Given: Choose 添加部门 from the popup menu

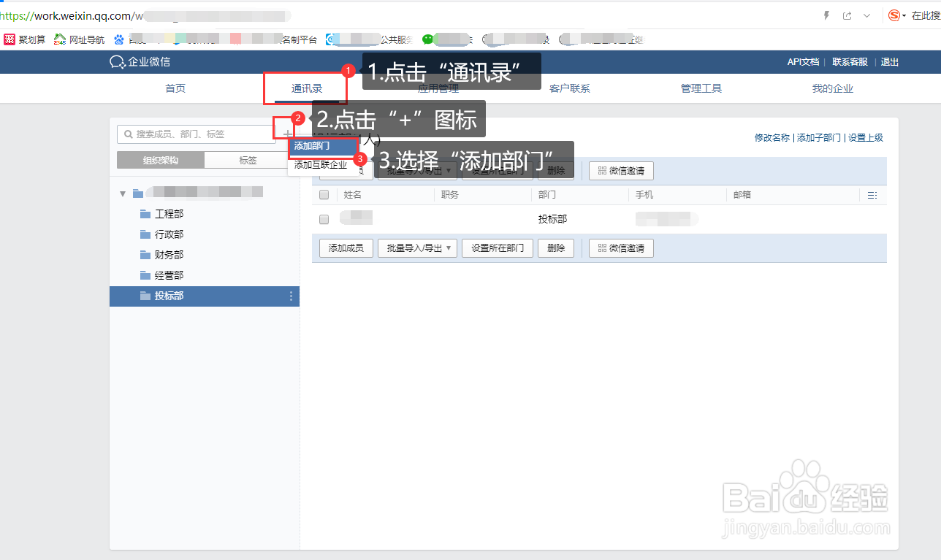Looking at the screenshot, I should [x=324, y=146].
